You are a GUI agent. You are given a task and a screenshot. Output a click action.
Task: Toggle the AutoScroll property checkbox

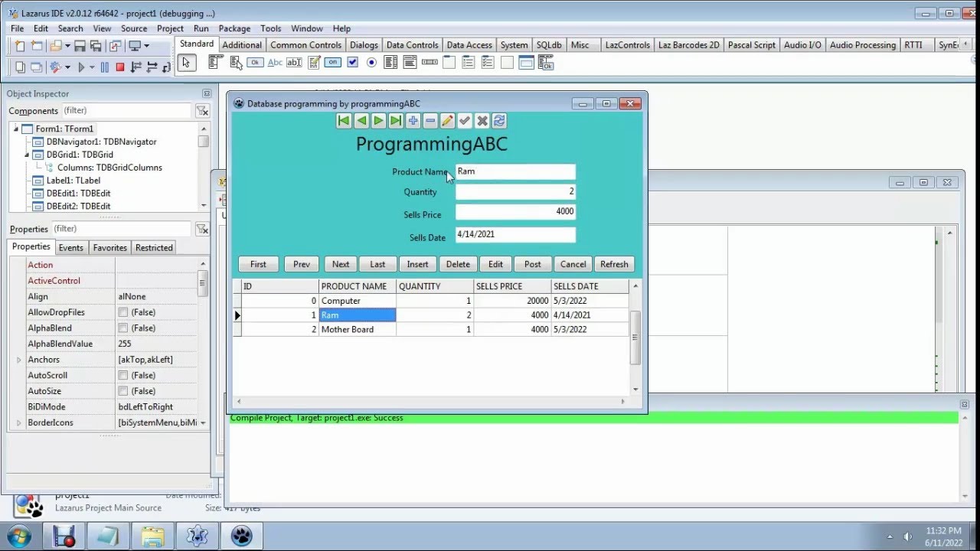[x=122, y=376]
